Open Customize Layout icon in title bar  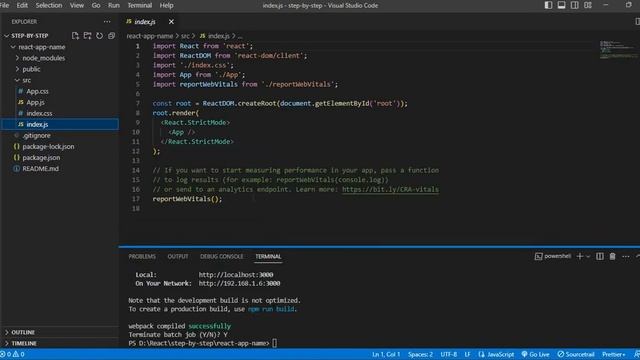coord(588,5)
